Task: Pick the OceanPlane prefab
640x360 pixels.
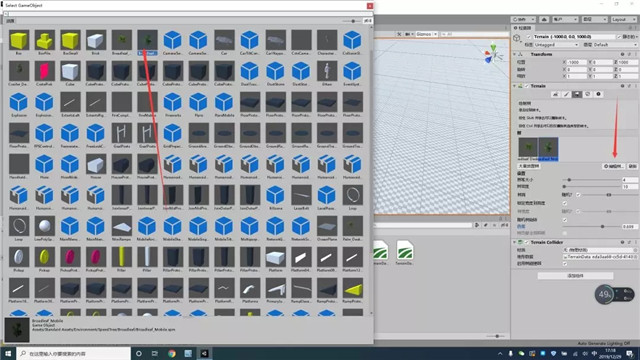Action: point(327,226)
